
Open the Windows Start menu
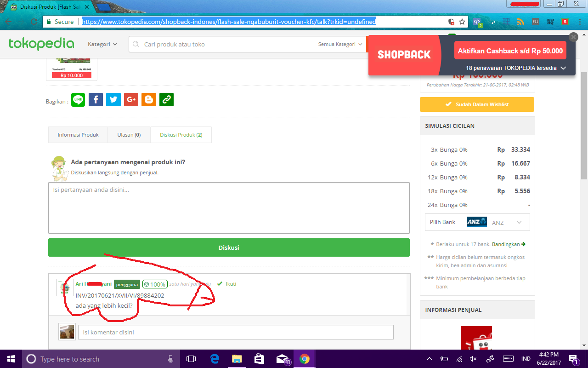click(x=11, y=359)
